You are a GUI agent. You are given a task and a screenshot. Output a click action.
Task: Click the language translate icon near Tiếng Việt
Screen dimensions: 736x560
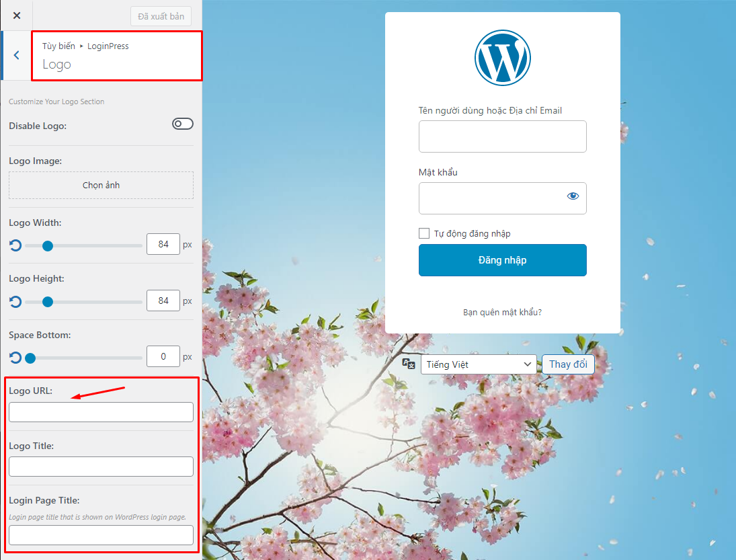point(408,364)
